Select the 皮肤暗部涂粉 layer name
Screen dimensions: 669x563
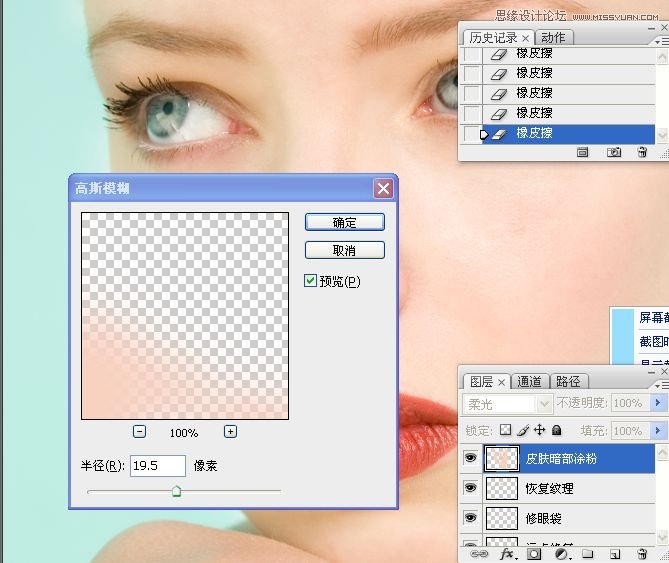point(561,459)
